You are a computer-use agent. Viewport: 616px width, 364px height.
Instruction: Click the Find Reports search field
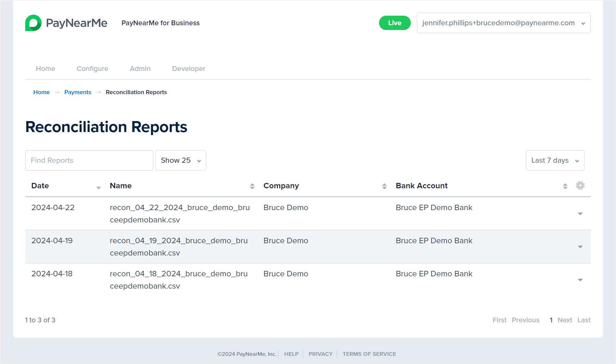(x=89, y=160)
